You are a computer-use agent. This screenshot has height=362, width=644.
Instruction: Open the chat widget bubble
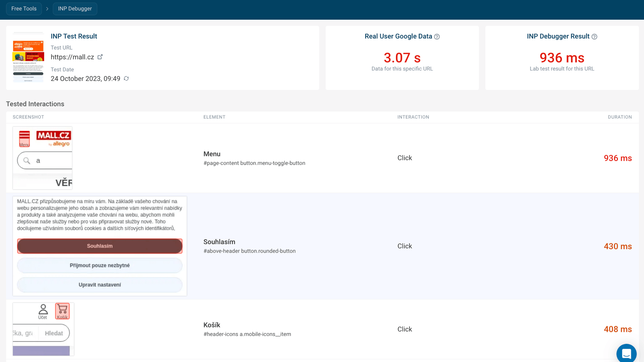626,353
